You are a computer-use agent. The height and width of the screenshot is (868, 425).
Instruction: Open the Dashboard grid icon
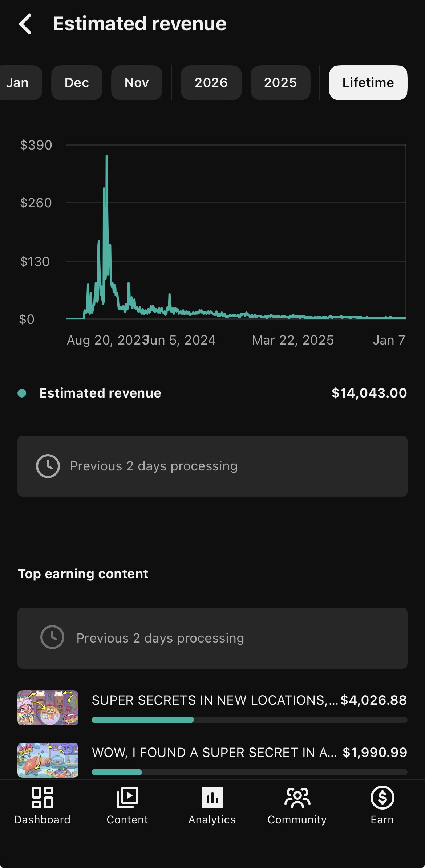tap(42, 798)
